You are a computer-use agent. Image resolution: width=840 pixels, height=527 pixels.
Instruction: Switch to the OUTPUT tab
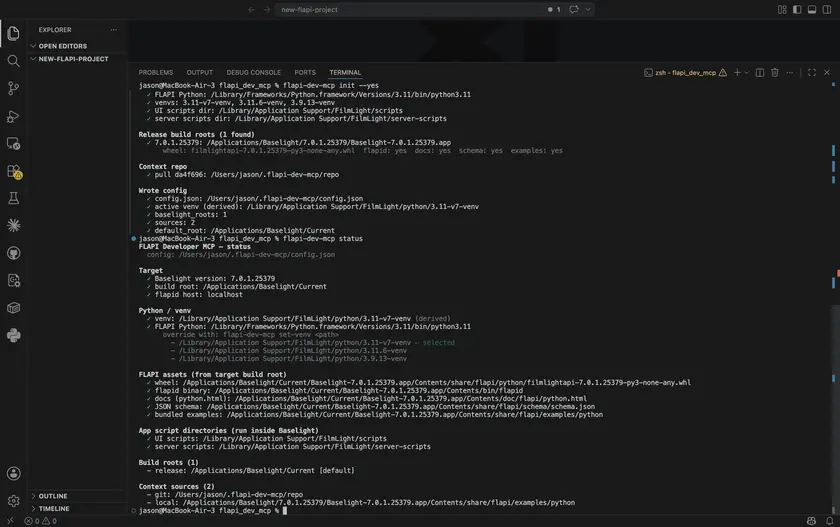199,72
